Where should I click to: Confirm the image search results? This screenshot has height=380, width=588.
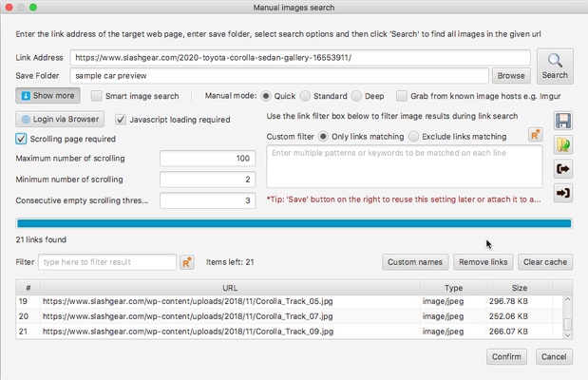[x=506, y=357]
